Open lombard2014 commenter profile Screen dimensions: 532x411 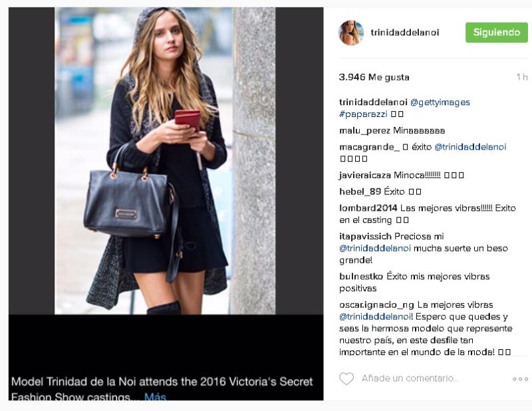coord(368,208)
